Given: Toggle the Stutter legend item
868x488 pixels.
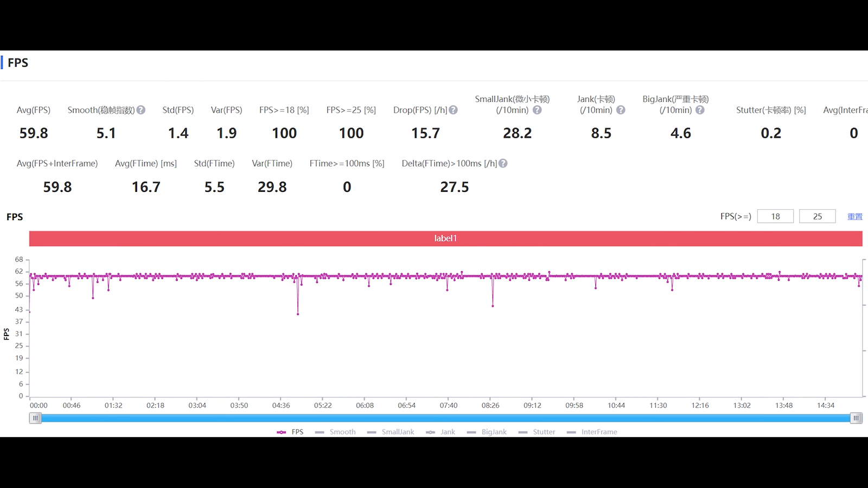Looking at the screenshot, I should (x=537, y=432).
